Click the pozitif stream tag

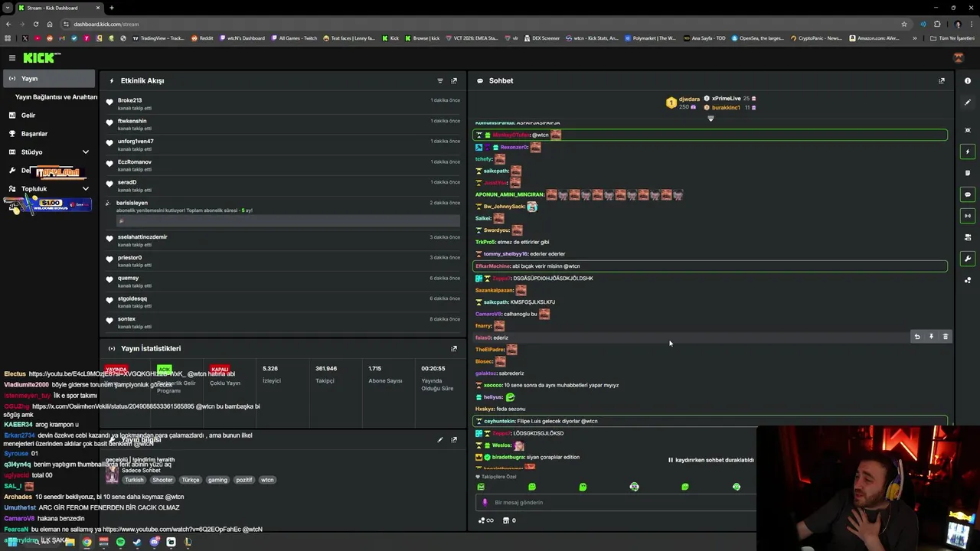pyautogui.click(x=243, y=480)
